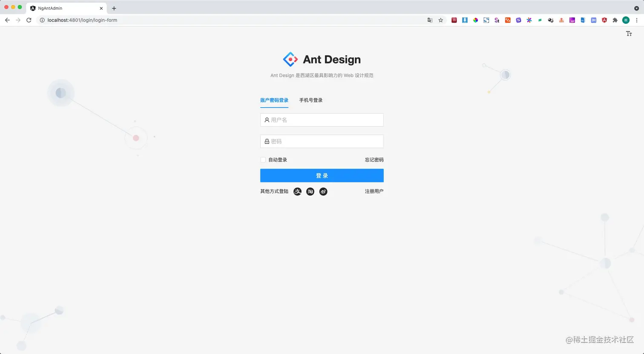Click the purple St extension icon
Screen dimensions: 644x354
[497, 20]
